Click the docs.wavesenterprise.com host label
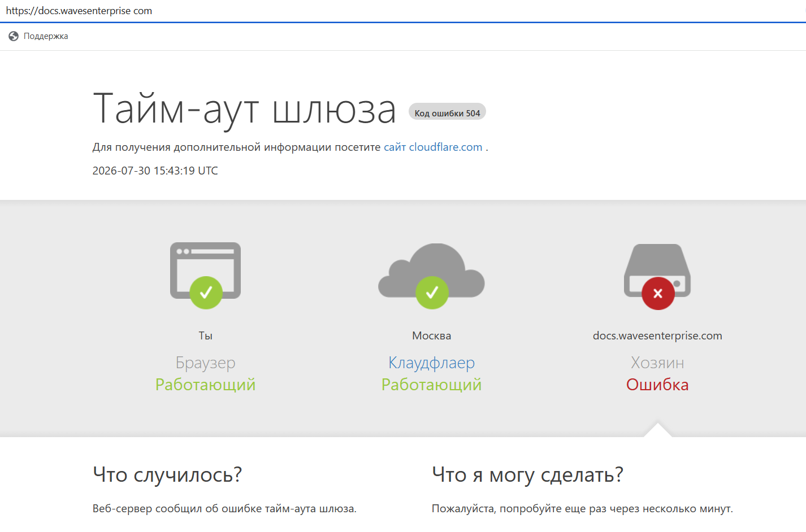Viewport: 806px width, 532px height. tap(657, 335)
